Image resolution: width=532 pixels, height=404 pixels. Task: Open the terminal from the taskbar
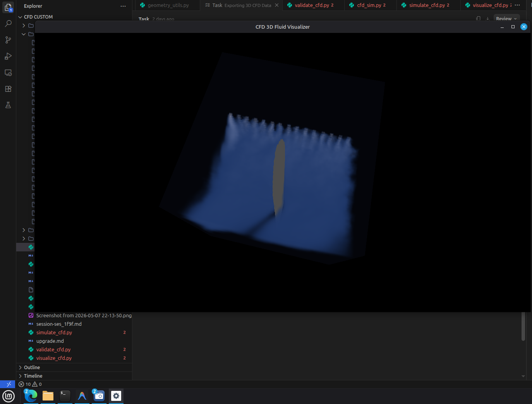65,396
